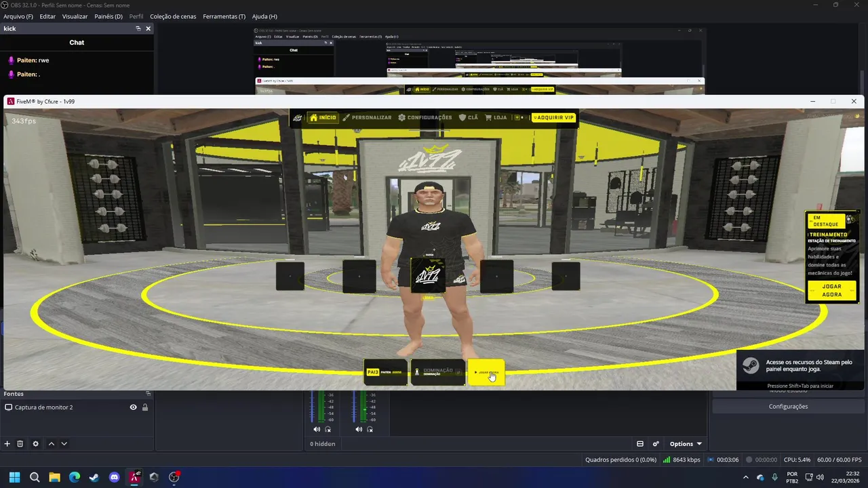868x488 pixels.
Task: Click the '0 hidden' mixer label
Action: pyautogui.click(x=323, y=444)
